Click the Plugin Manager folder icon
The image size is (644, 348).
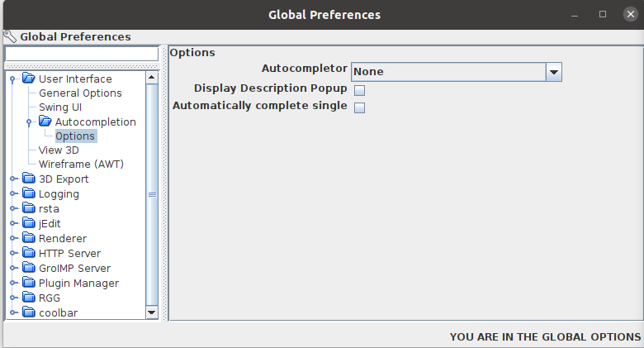point(29,284)
